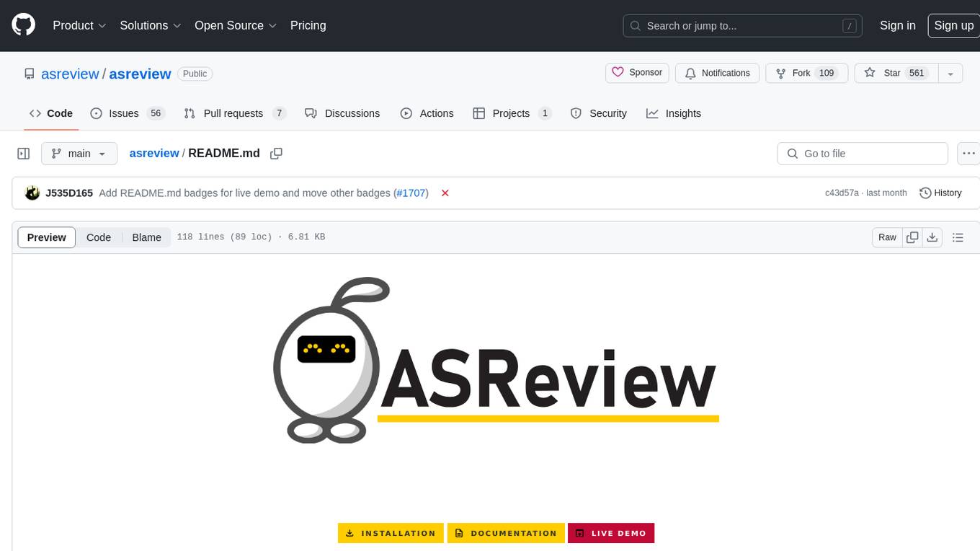The image size is (980, 551).
Task: Open the Installation badge
Action: 391,533
